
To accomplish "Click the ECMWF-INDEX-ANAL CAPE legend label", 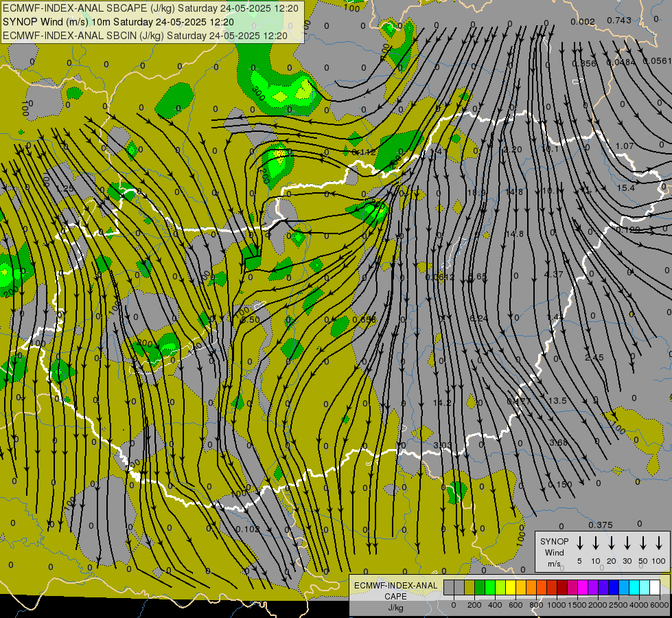I will click(x=395, y=596).
